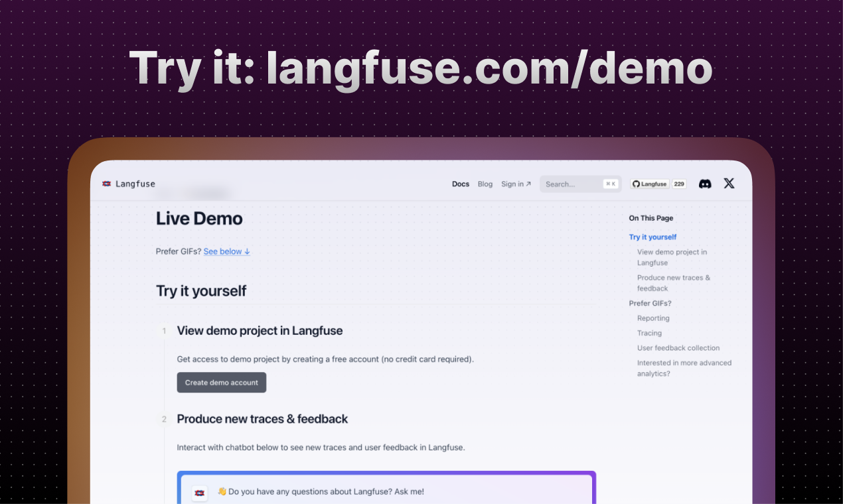Screen dimensions: 843x504
Task: Select Tracing in page contents
Action: pyautogui.click(x=649, y=333)
